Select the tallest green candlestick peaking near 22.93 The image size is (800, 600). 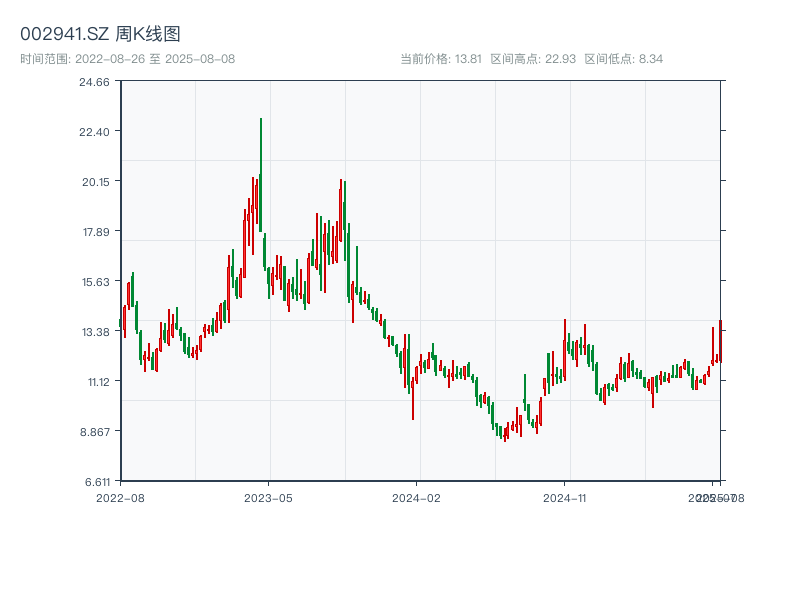(x=261, y=174)
